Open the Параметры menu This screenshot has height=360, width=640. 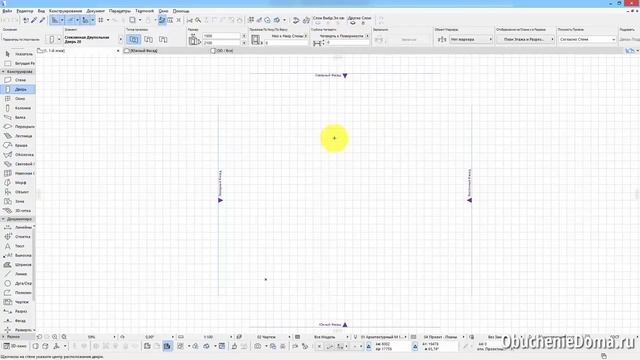120,11
